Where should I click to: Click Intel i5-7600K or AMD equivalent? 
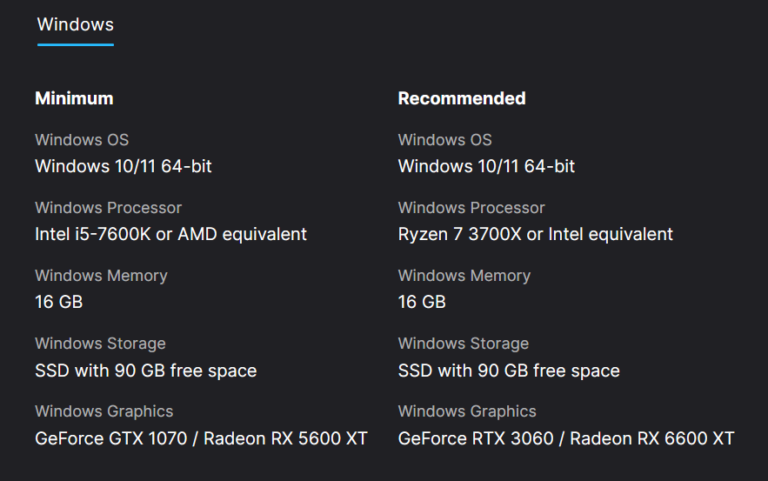[x=171, y=234]
